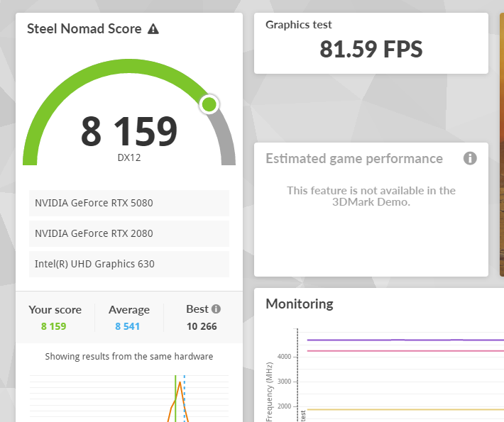Click the Estimated game performance heading
504x422 pixels.
click(x=354, y=159)
